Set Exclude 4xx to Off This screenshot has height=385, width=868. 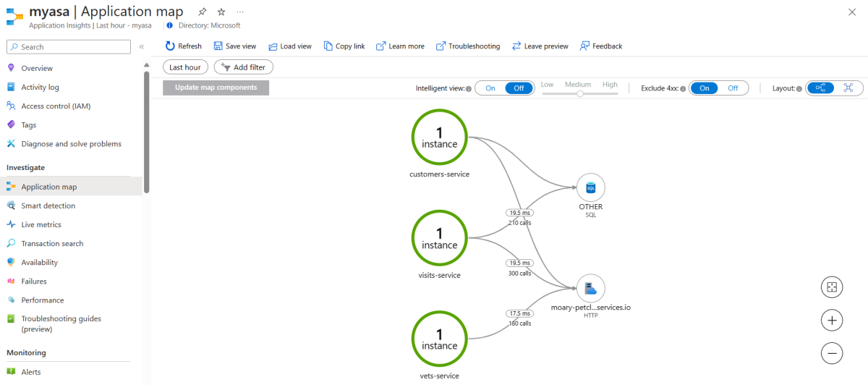tap(733, 88)
